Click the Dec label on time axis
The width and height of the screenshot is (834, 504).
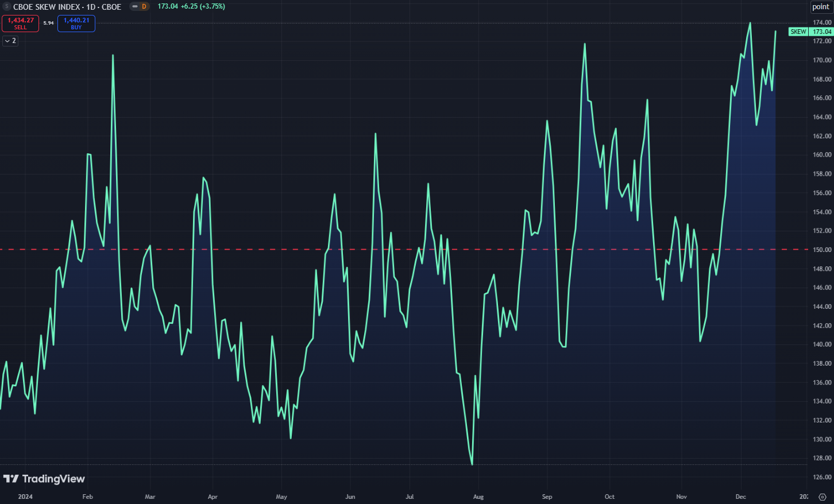tap(741, 497)
